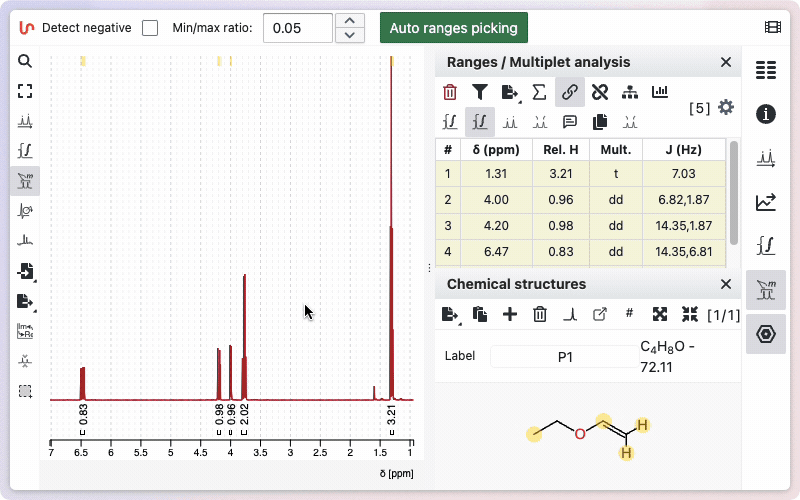Select row 2 at 4.00 ppm
The width and height of the screenshot is (800, 500).
click(580, 199)
